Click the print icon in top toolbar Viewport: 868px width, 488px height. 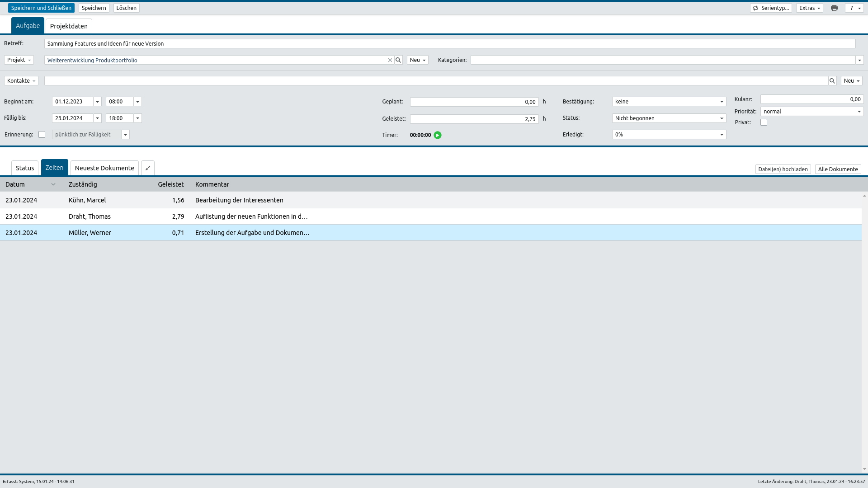click(834, 8)
